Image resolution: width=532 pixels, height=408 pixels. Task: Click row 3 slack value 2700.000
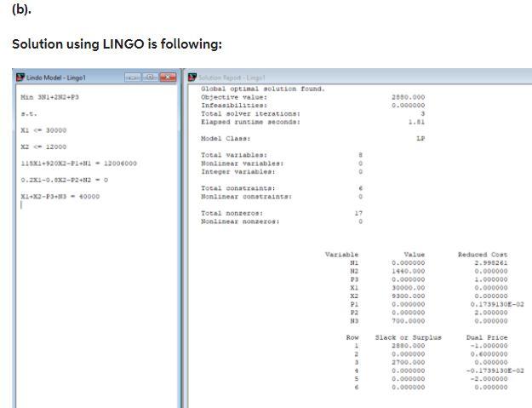coord(409,363)
